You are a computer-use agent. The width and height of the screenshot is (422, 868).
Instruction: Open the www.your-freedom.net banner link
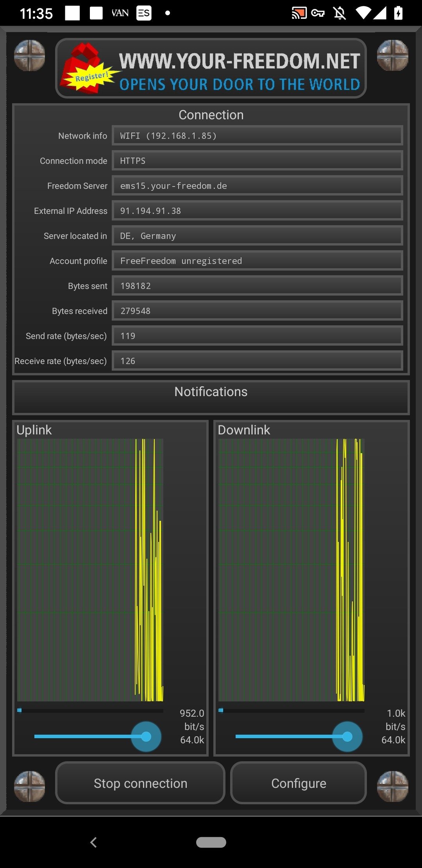[x=211, y=68]
